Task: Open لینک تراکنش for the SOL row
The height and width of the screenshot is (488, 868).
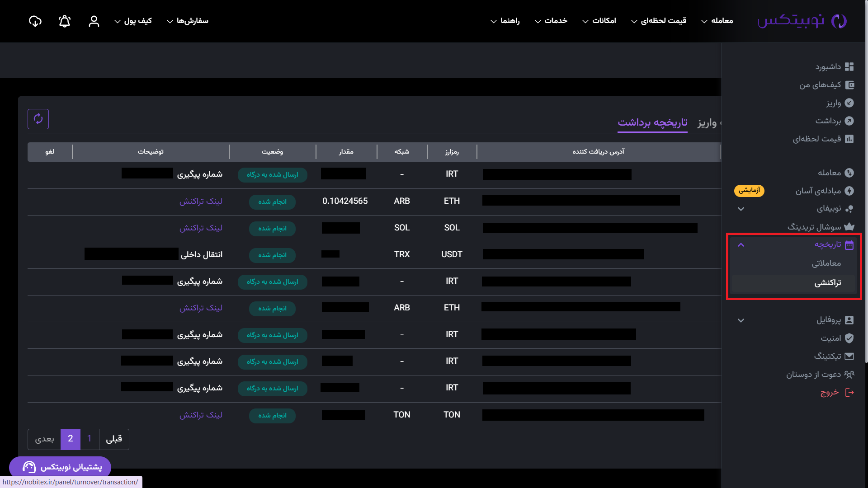Action: (x=201, y=228)
